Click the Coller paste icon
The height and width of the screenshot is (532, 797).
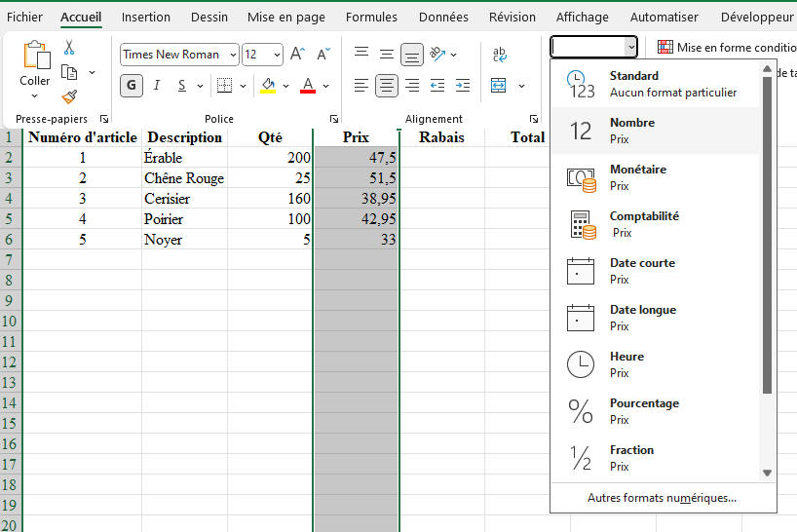coord(36,55)
